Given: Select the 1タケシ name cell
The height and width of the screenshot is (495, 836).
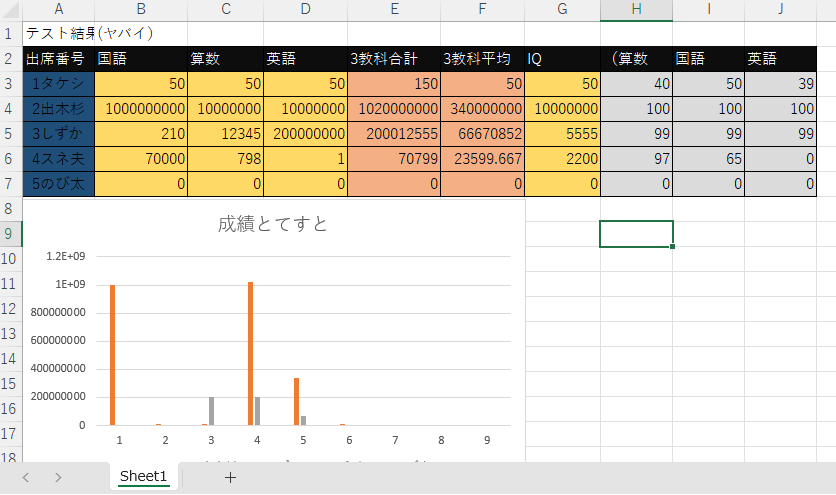Looking at the screenshot, I should click(59, 84).
